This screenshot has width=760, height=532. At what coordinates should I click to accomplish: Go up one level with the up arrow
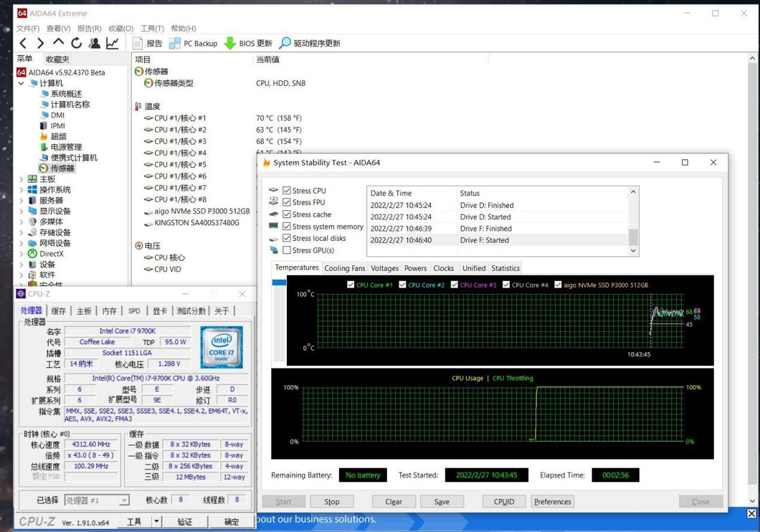(x=58, y=43)
